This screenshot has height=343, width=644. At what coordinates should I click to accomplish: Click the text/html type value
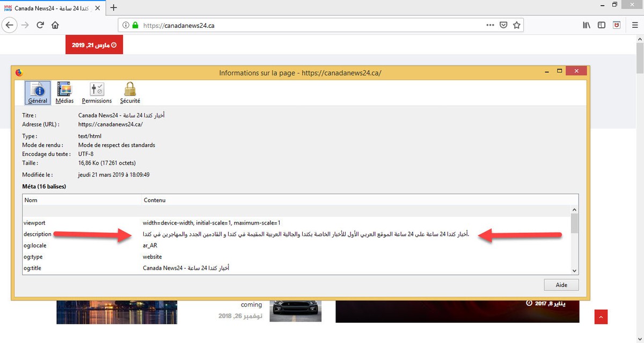click(90, 136)
